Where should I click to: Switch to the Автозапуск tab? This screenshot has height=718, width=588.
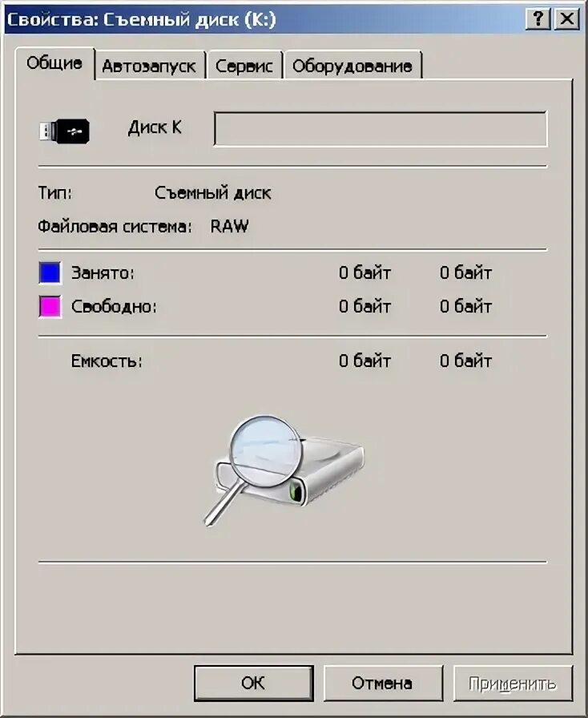pos(149,66)
